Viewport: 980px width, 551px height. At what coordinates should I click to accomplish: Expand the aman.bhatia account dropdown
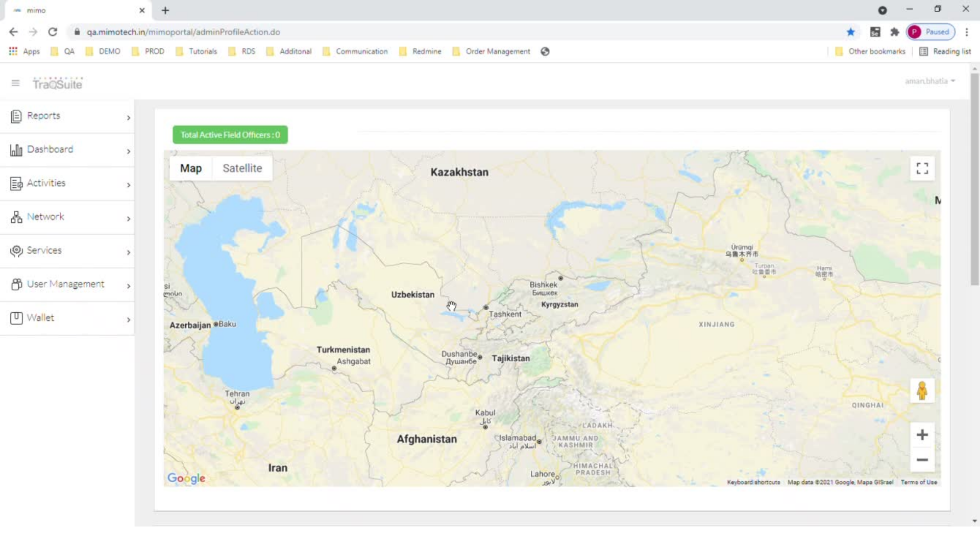click(930, 81)
